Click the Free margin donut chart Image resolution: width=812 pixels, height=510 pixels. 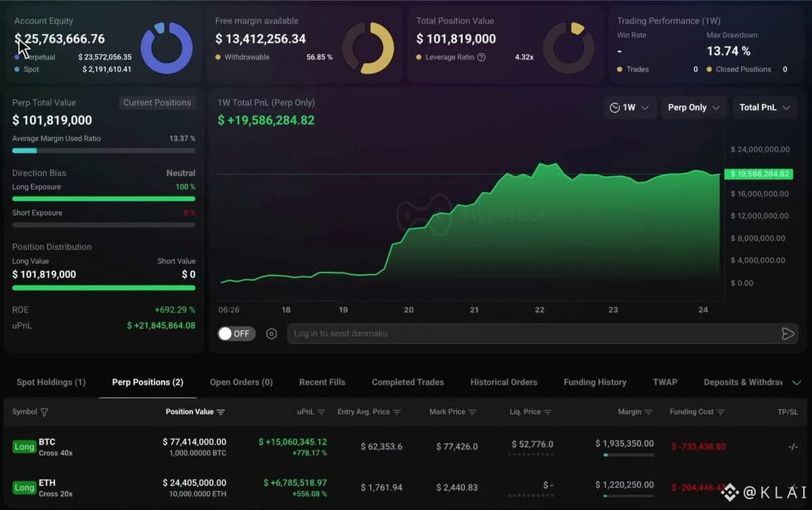pos(368,47)
